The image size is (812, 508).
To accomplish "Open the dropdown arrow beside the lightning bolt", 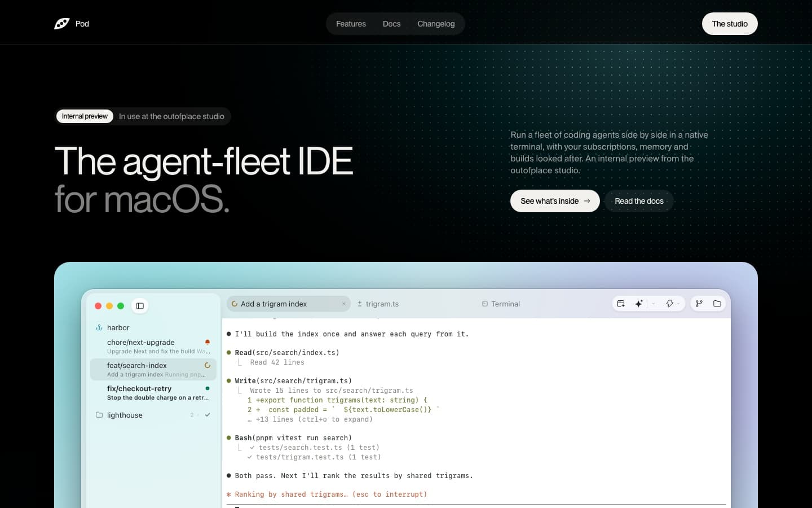I will click(678, 304).
